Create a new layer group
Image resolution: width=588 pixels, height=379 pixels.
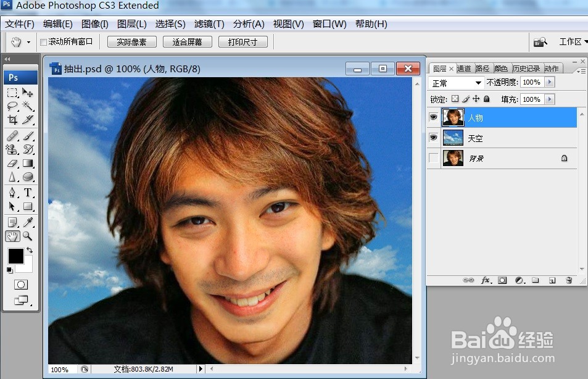pos(536,280)
